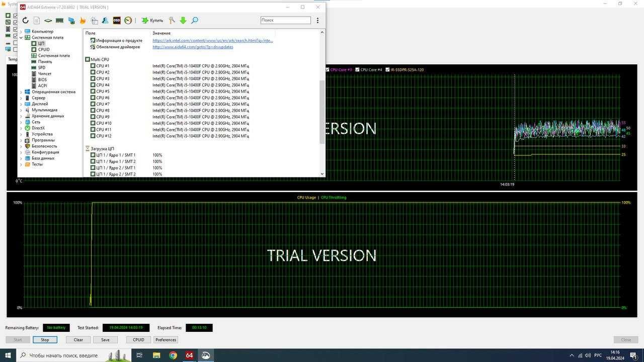Click the blue computers toolbar icon
644x362 pixels.
click(x=71, y=20)
